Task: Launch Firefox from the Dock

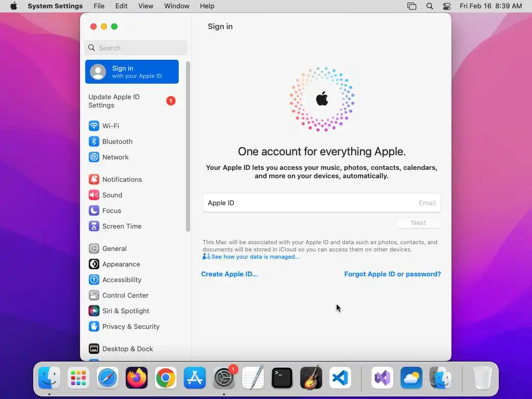Action: tap(137, 378)
